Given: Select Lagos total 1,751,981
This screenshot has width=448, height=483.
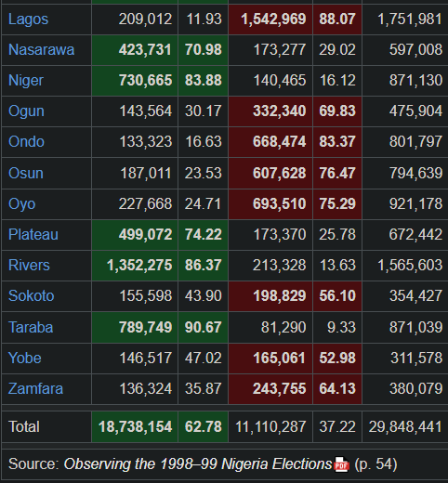Looking at the screenshot, I should tap(410, 20).
